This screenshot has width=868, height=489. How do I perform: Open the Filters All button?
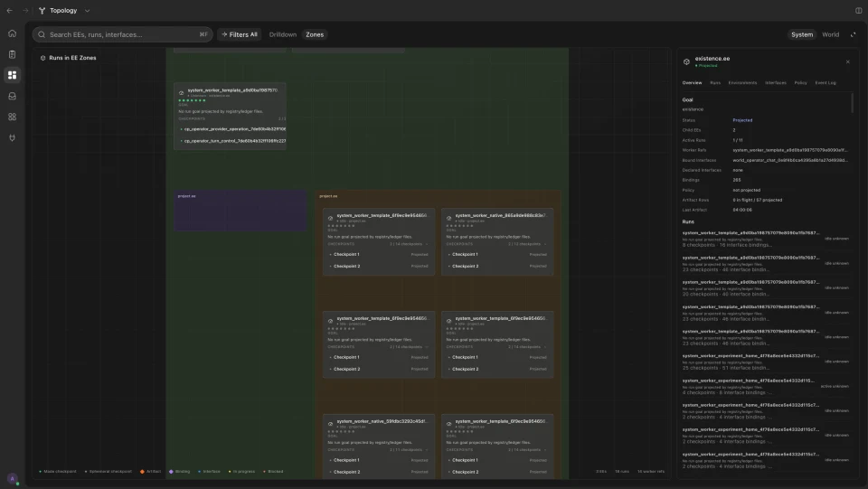tap(239, 34)
